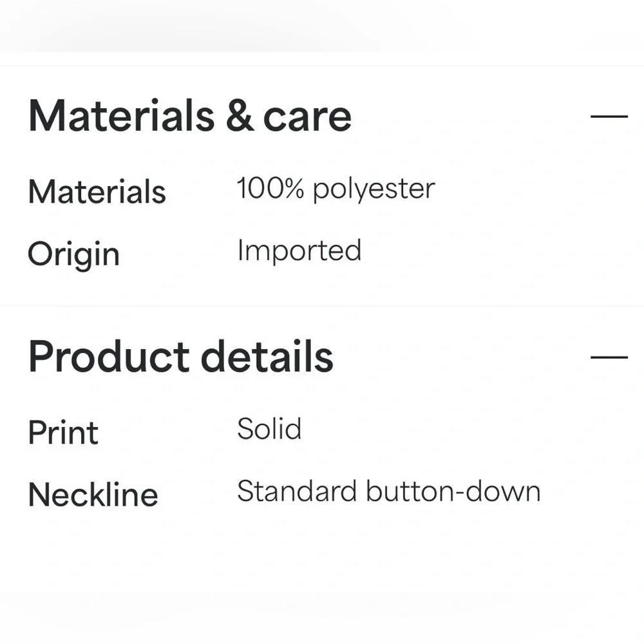Click the Standard button-down value
This screenshot has height=644, width=644.
pyautogui.click(x=389, y=491)
